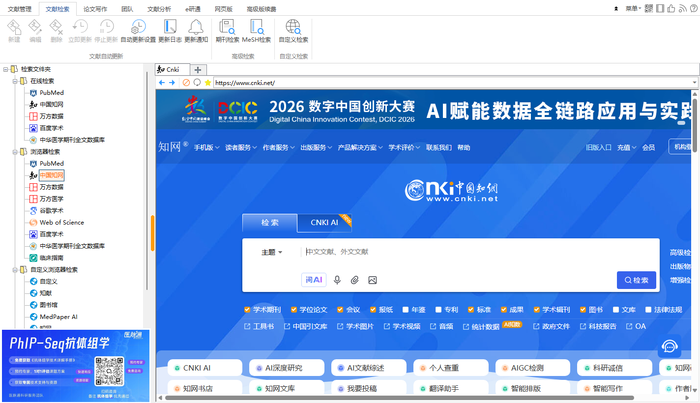This screenshot has width=700, height=403.
Task: Check the 专利 checkbox
Action: tap(438, 309)
